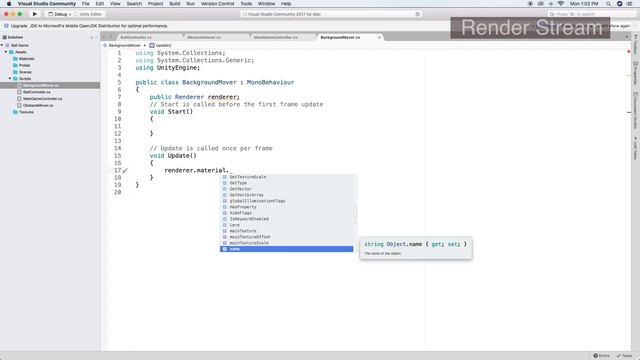Image resolution: width=640 pixels, height=360 pixels.
Task: Choose globalIlluminationFlags from autocomplete list
Action: (x=286, y=201)
